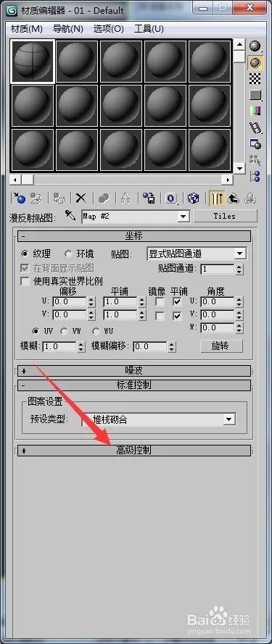Screen dimensions: 272x644
Task: Open the 材质(M) menu
Action: 26,28
